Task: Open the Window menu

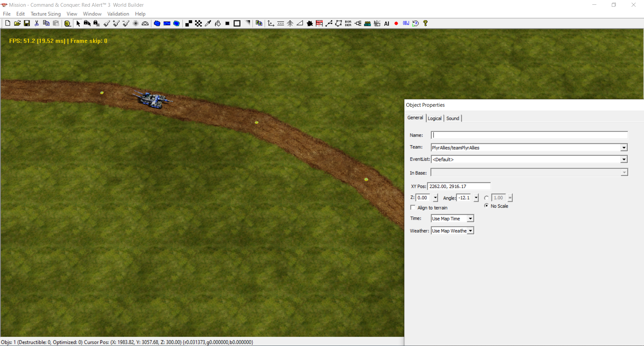Action: coord(92,14)
